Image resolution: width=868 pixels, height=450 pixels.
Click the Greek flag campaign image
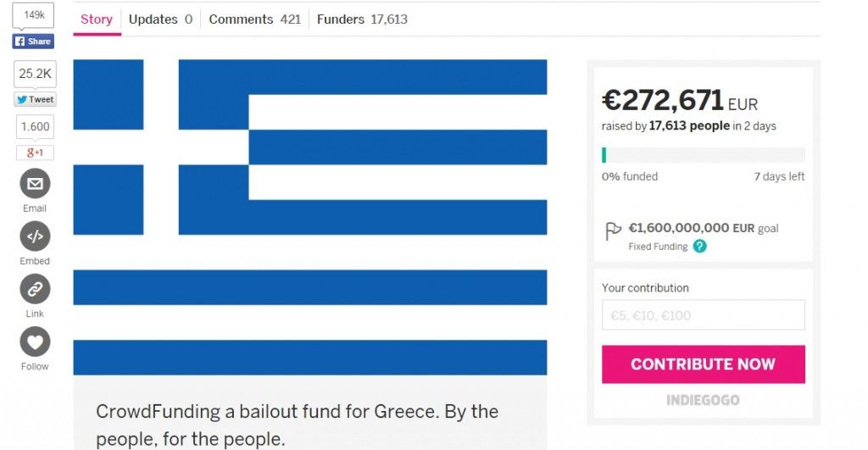[310, 217]
